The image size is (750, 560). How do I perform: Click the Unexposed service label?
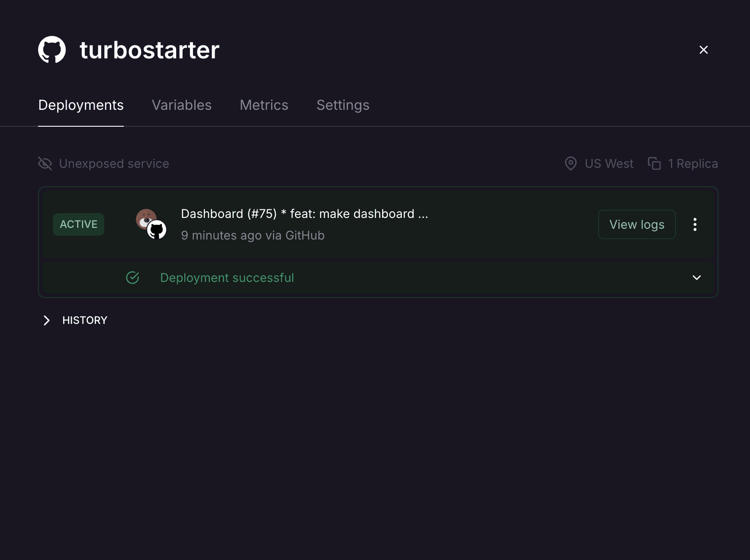point(114,163)
